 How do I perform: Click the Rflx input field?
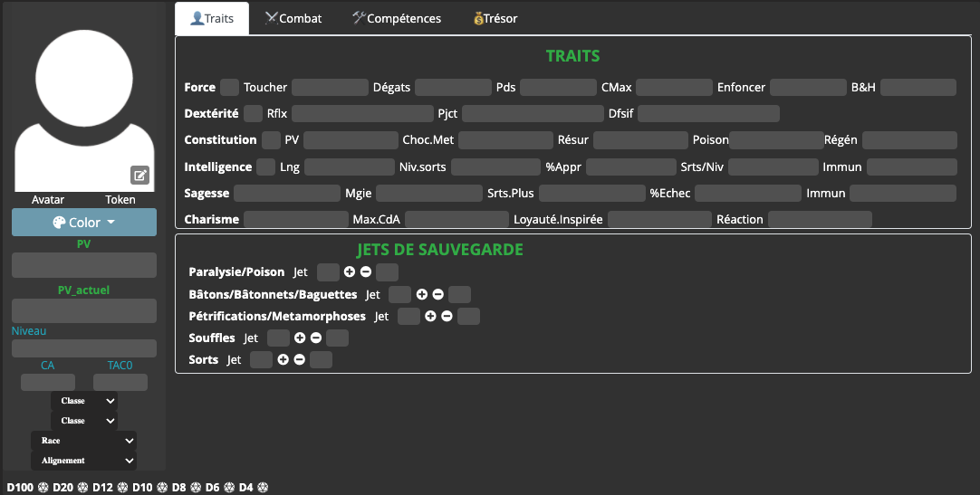[x=362, y=114]
